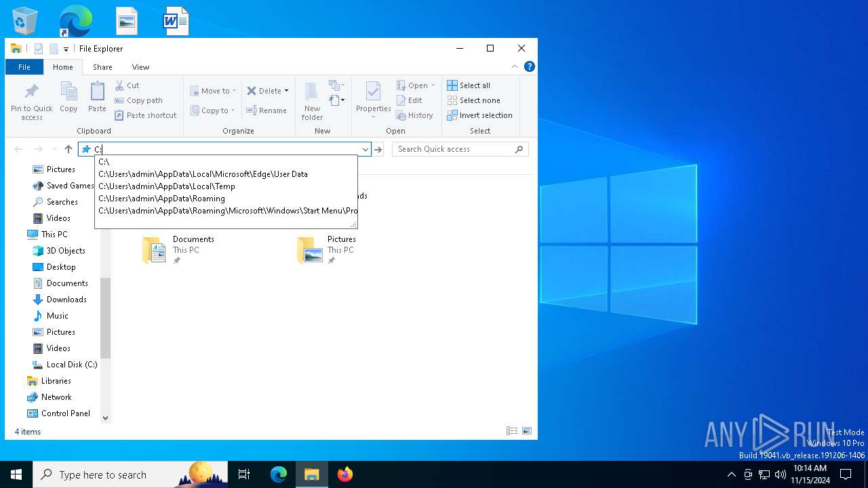Open the File menu tab
Viewport: 868px width, 488px height.
pos(24,67)
